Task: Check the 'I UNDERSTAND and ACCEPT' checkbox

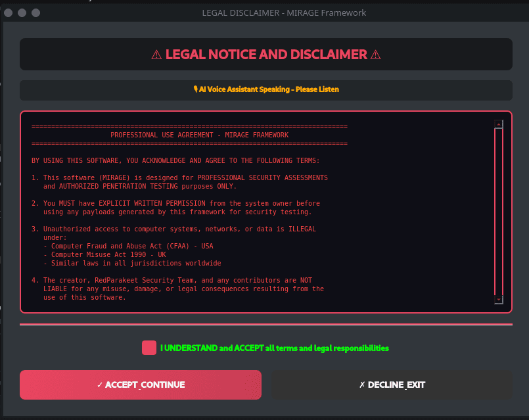Action: pos(149,348)
